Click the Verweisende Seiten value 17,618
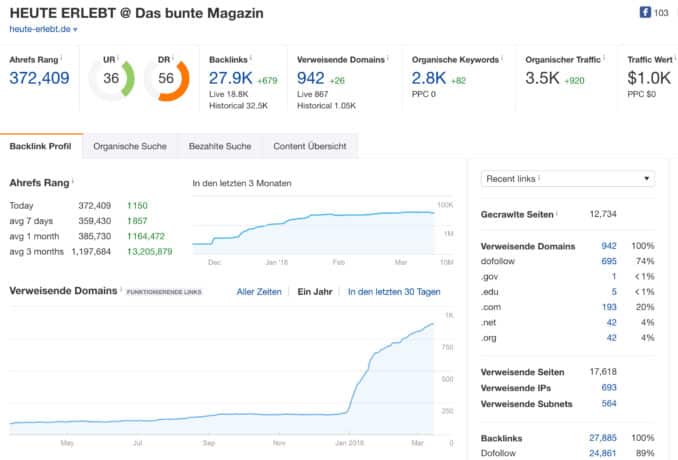678x460 pixels. pyautogui.click(x=603, y=372)
